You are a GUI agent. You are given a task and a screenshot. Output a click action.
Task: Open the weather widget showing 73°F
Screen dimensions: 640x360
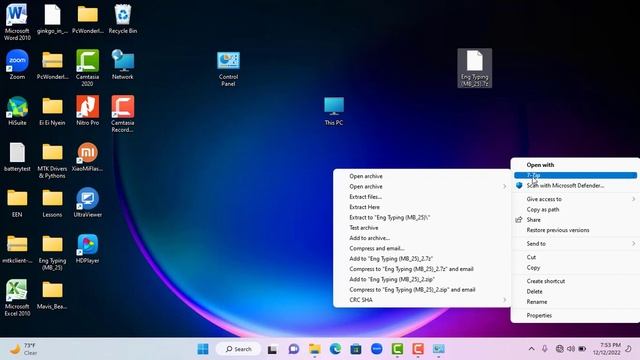pyautogui.click(x=24, y=349)
